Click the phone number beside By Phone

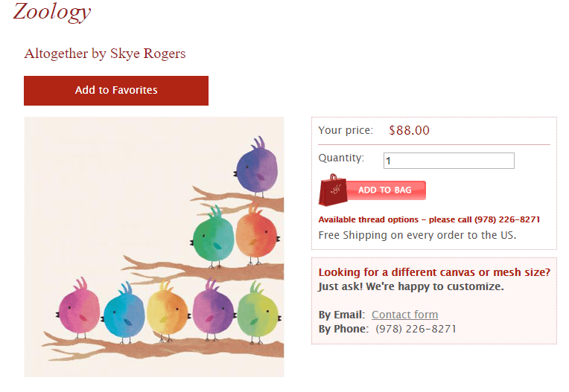coord(416,329)
